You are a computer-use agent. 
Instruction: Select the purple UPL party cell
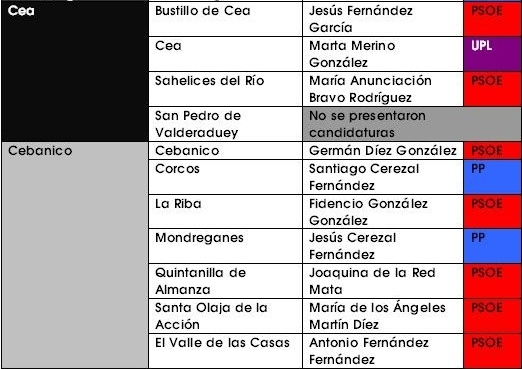point(492,54)
